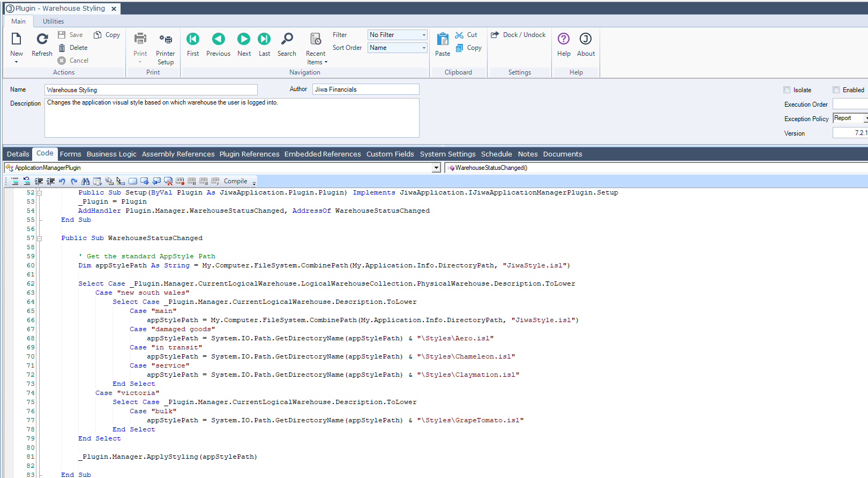Image resolution: width=868 pixels, height=478 pixels.
Task: Collapse the WarehouseStatusChanged sub at line 57
Action: [39, 238]
